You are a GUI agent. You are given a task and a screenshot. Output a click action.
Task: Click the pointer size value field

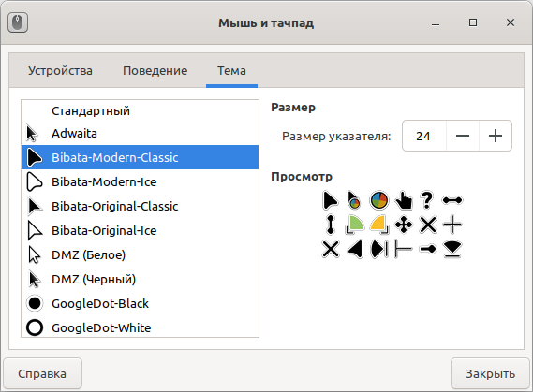click(424, 136)
